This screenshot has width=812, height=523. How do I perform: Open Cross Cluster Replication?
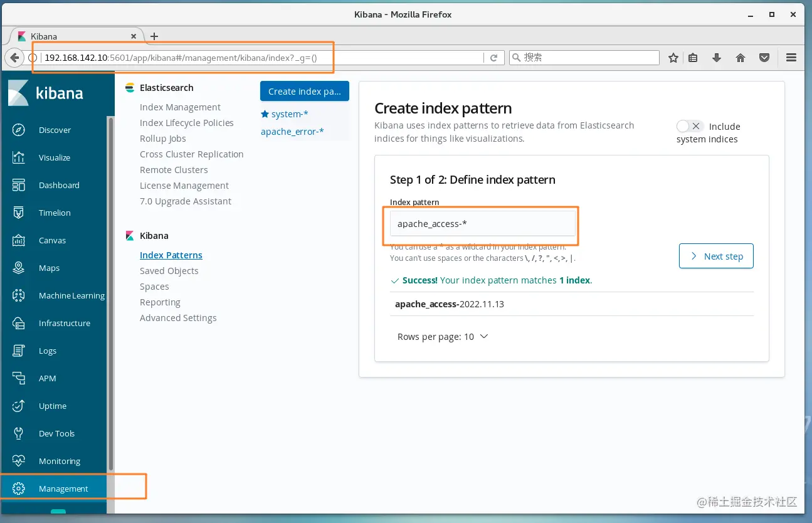(192, 154)
